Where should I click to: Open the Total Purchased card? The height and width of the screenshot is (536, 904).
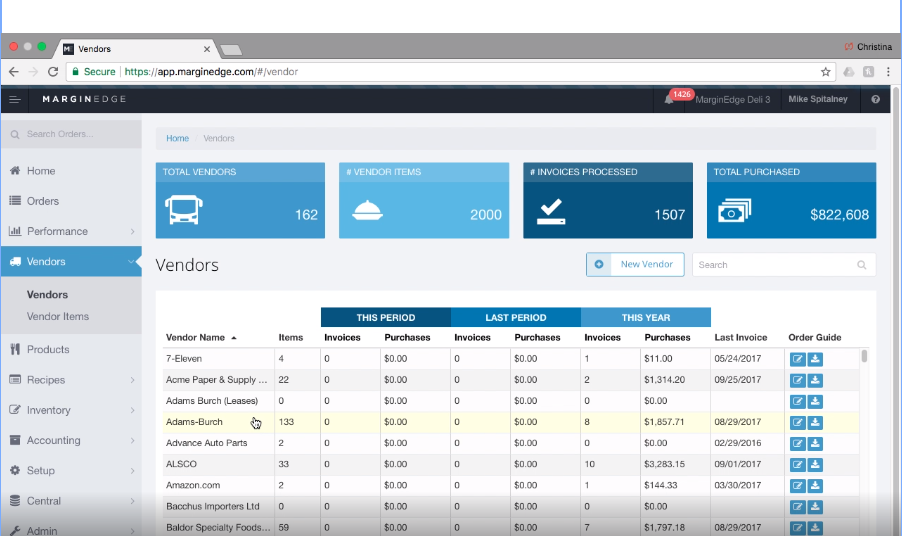791,201
